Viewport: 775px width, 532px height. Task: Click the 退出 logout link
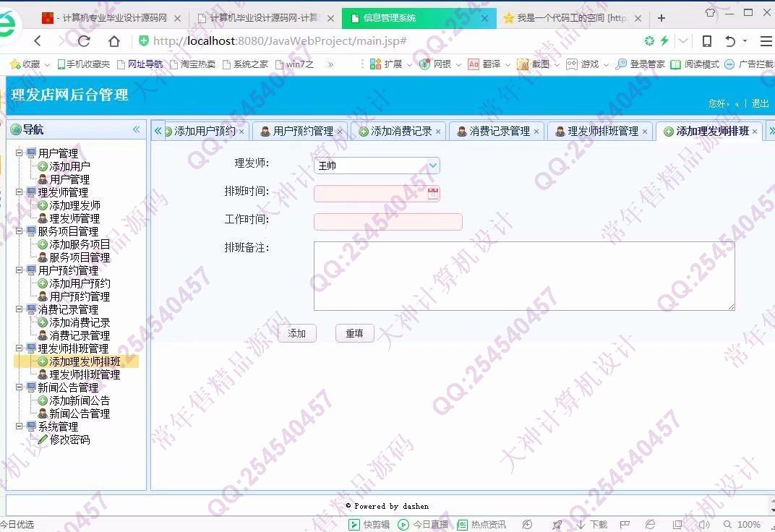click(760, 103)
